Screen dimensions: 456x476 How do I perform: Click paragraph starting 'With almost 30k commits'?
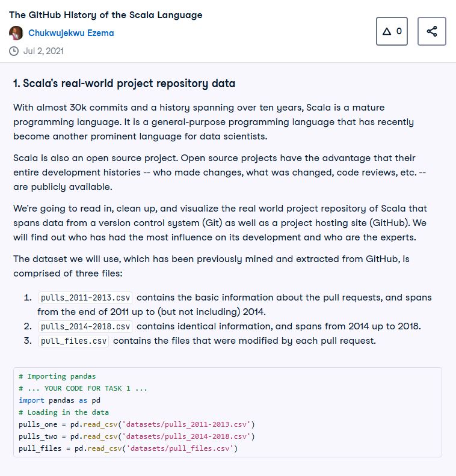214,122
